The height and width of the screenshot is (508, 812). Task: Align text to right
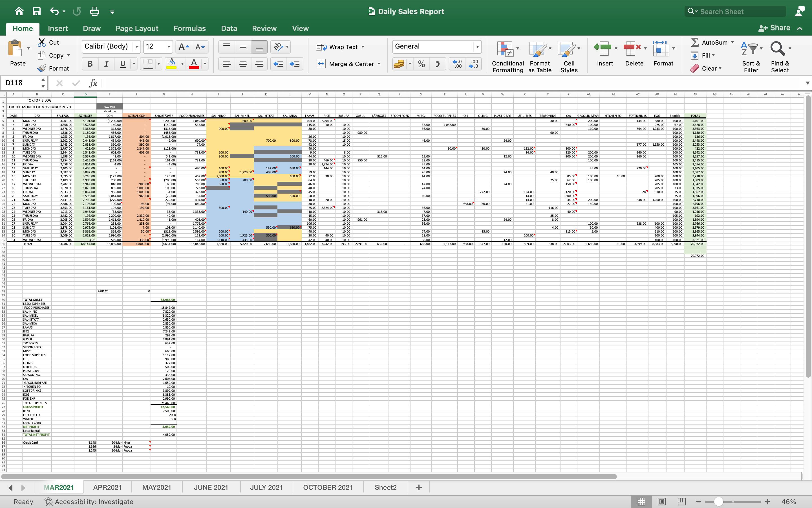pos(259,64)
